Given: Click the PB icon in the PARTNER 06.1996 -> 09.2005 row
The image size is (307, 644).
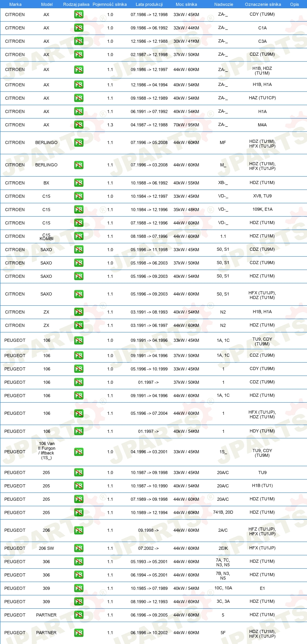Looking at the screenshot, I should (x=79, y=615).
